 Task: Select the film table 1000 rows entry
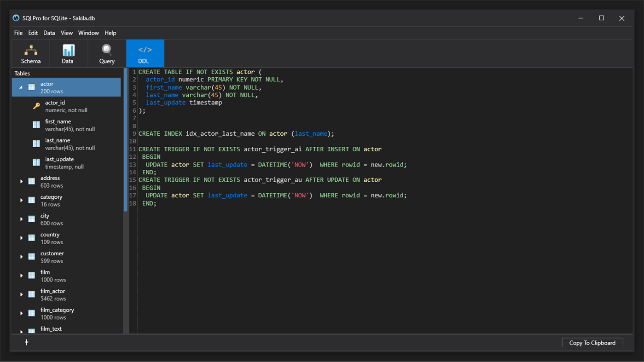(x=66, y=276)
